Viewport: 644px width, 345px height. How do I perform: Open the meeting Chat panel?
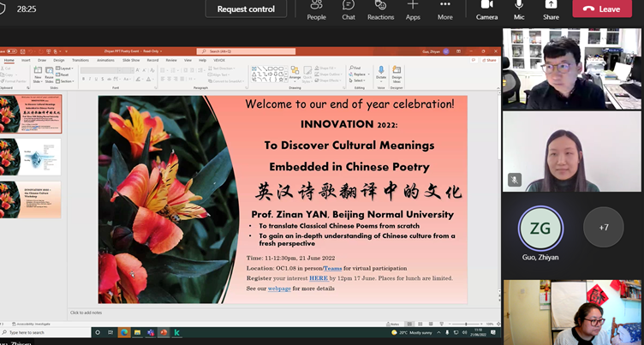click(349, 9)
